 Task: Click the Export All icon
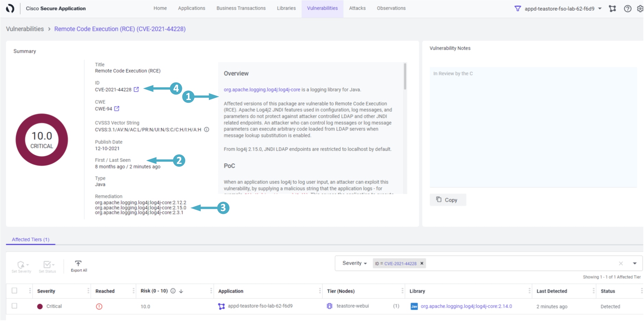(79, 264)
